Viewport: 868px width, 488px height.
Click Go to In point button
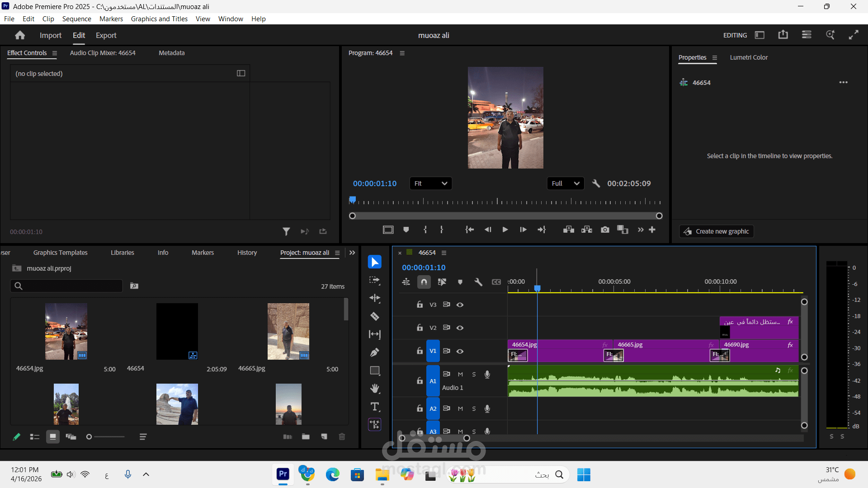470,230
